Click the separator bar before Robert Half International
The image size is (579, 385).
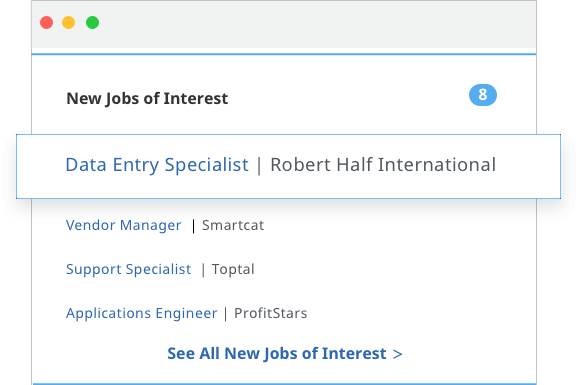tap(259, 165)
